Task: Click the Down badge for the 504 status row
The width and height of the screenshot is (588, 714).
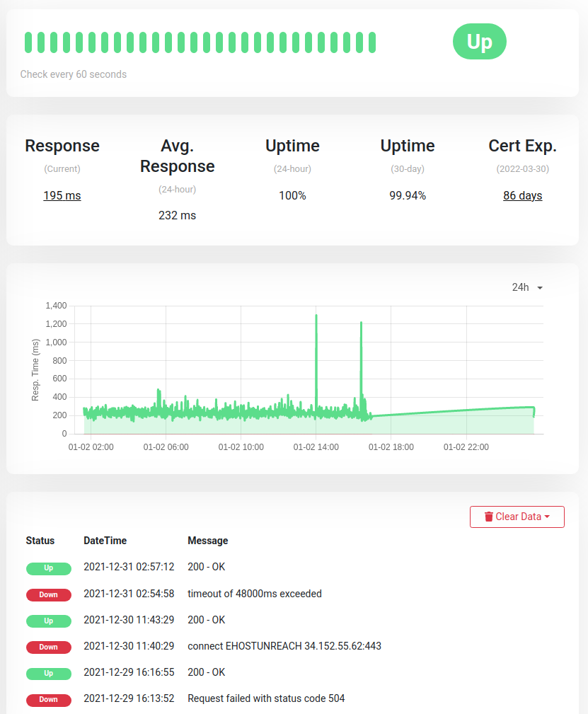Action: tap(48, 699)
